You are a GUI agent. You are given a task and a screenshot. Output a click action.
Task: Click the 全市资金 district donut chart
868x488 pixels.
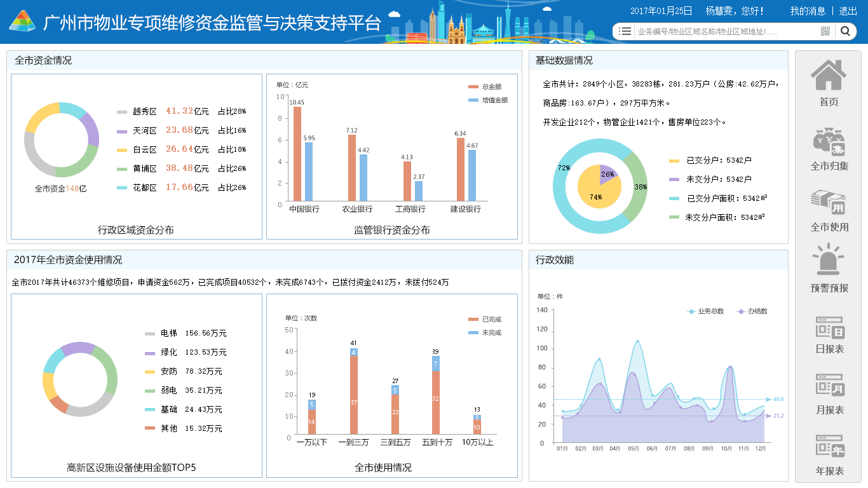[x=62, y=140]
